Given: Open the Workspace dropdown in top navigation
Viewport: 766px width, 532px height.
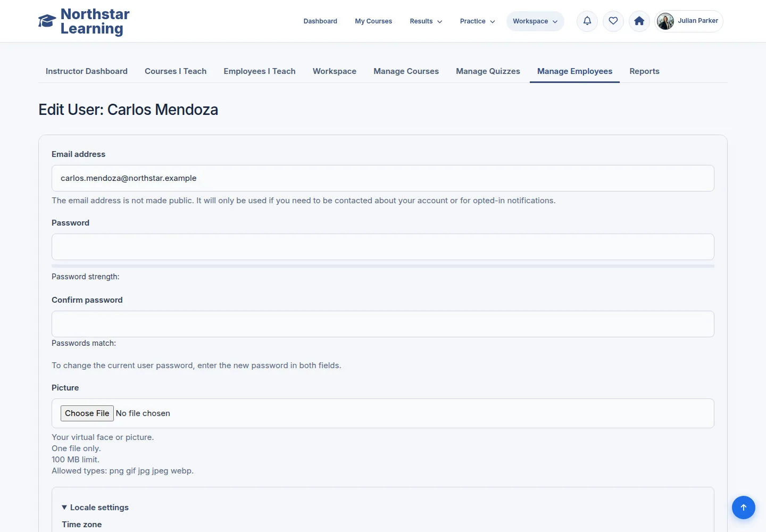Looking at the screenshot, I should point(535,21).
